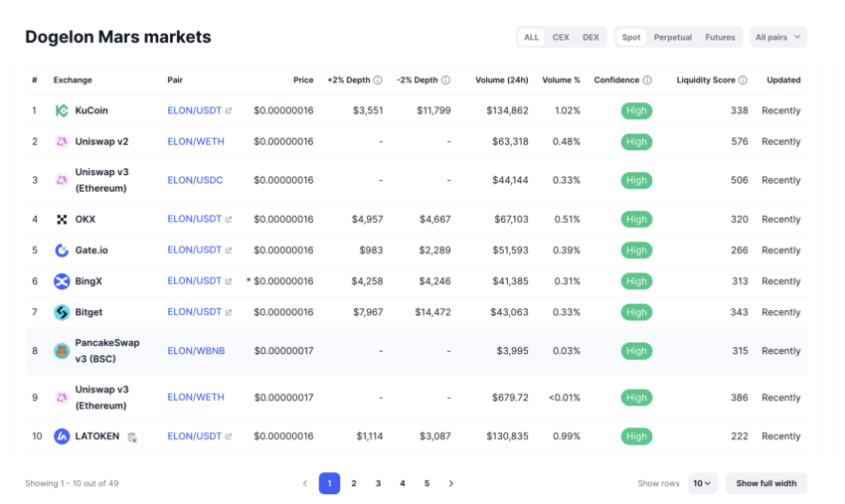Open the -2% Depth info tooltip icon
The image size is (845, 504).
445,80
